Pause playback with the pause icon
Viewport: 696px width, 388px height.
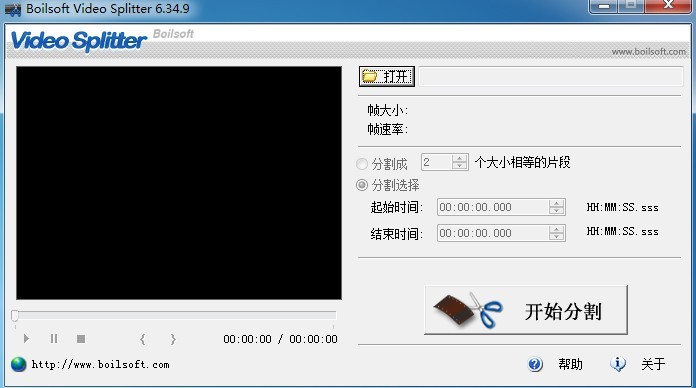(54, 339)
